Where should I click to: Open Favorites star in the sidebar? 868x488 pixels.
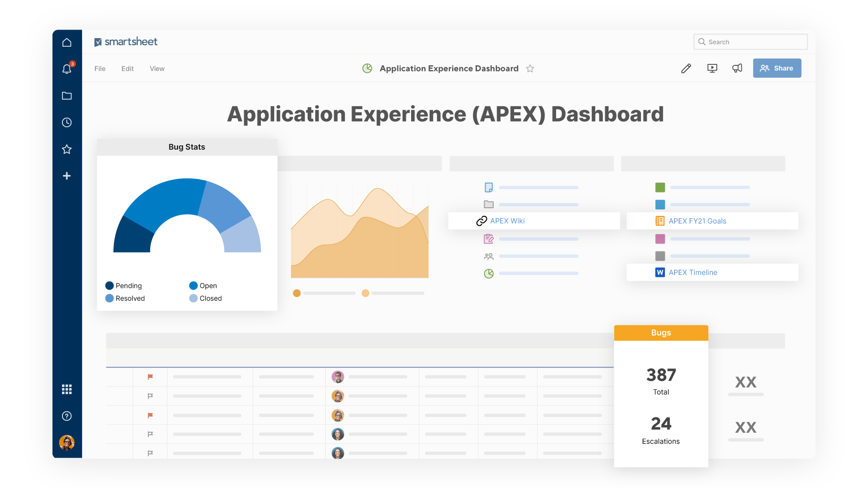[67, 149]
